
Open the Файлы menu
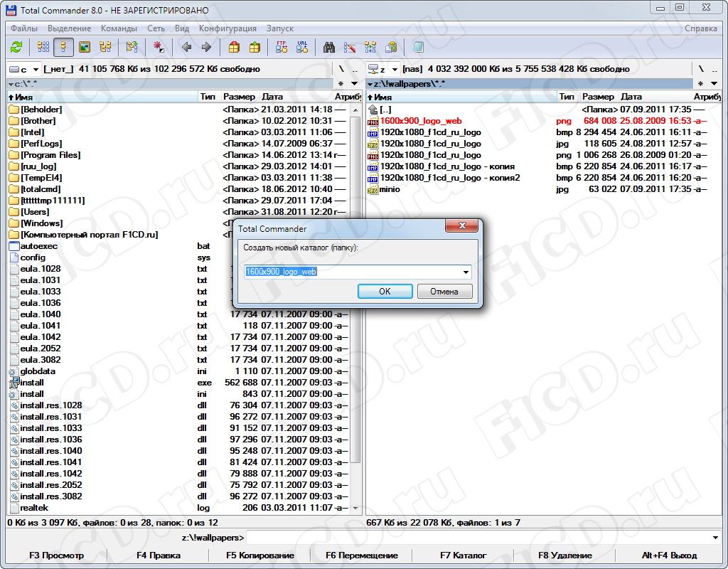click(24, 28)
